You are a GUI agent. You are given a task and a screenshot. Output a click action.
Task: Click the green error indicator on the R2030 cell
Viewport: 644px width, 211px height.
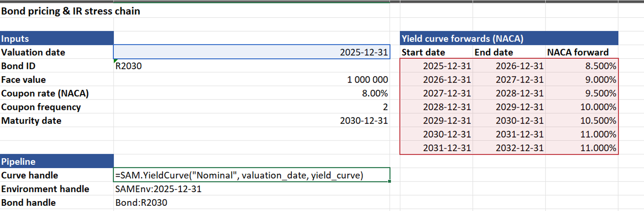tap(115, 61)
